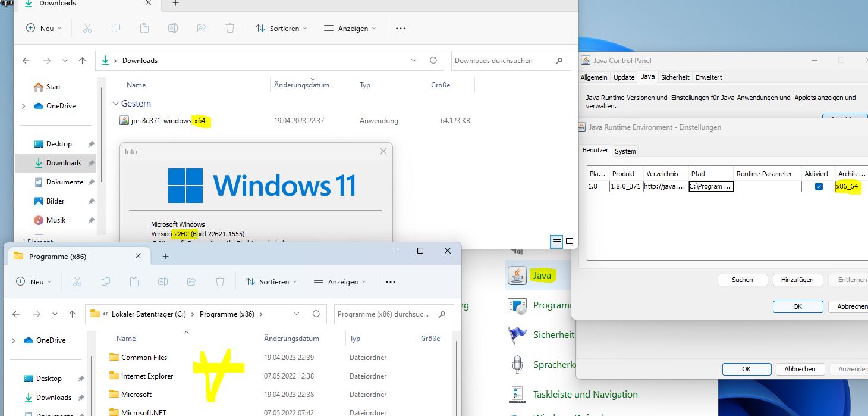Click refresh button in Downloads address bar

(433, 61)
